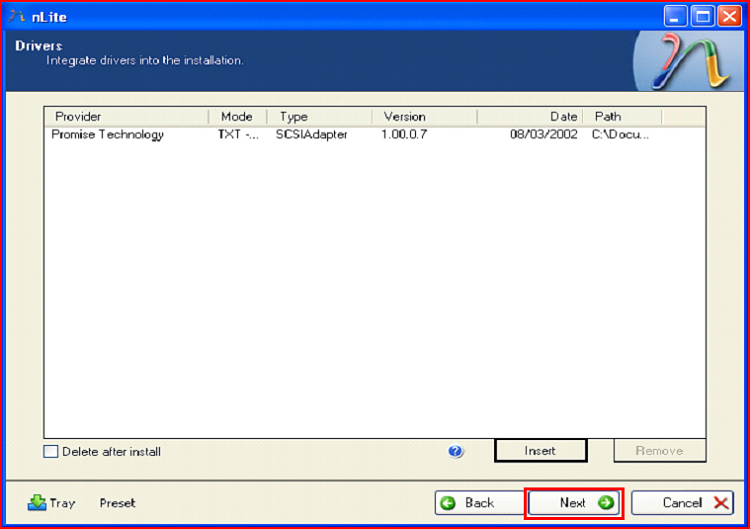750x529 pixels.
Task: Click the Tray download icon
Action: tap(37, 503)
